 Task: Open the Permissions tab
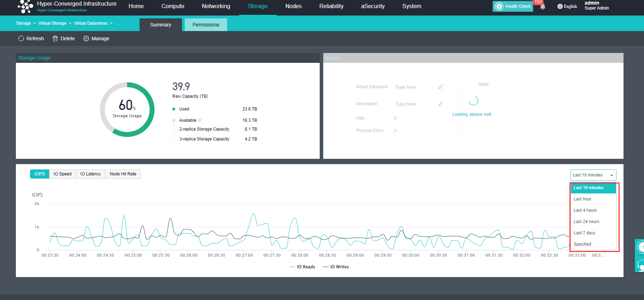[x=206, y=25]
